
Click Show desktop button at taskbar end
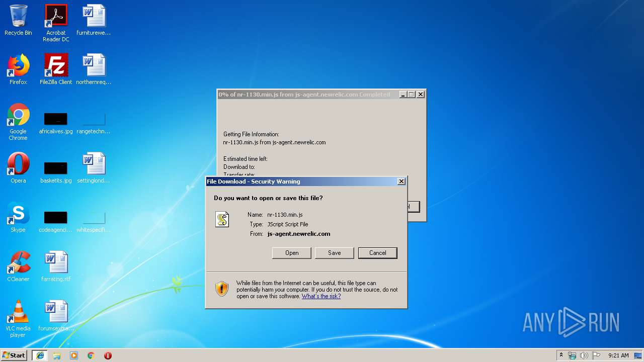pos(639,355)
